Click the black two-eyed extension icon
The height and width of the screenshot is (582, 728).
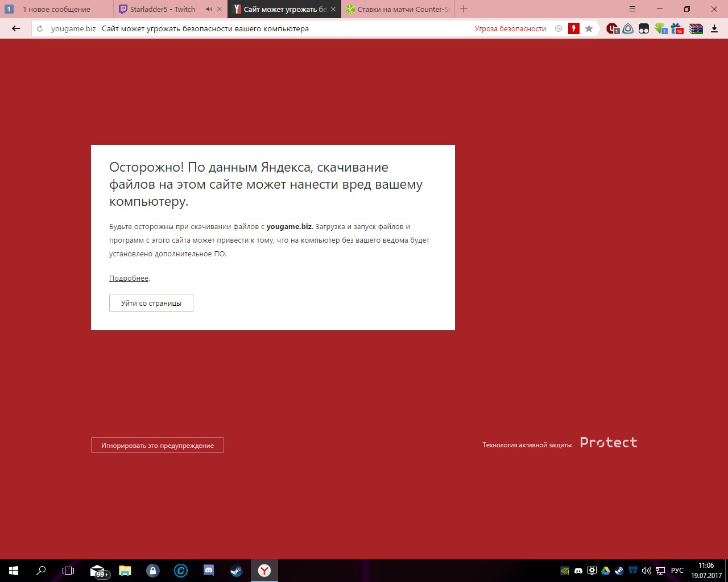coord(644,28)
